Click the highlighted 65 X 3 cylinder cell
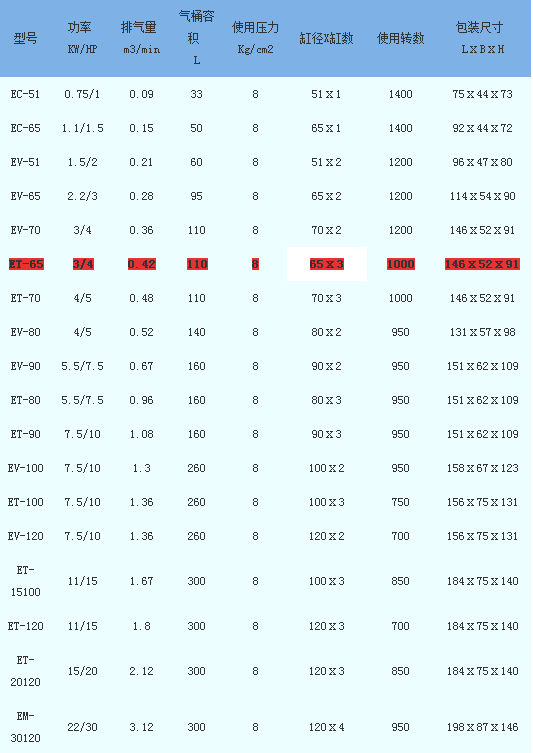533x753 pixels. tap(327, 264)
